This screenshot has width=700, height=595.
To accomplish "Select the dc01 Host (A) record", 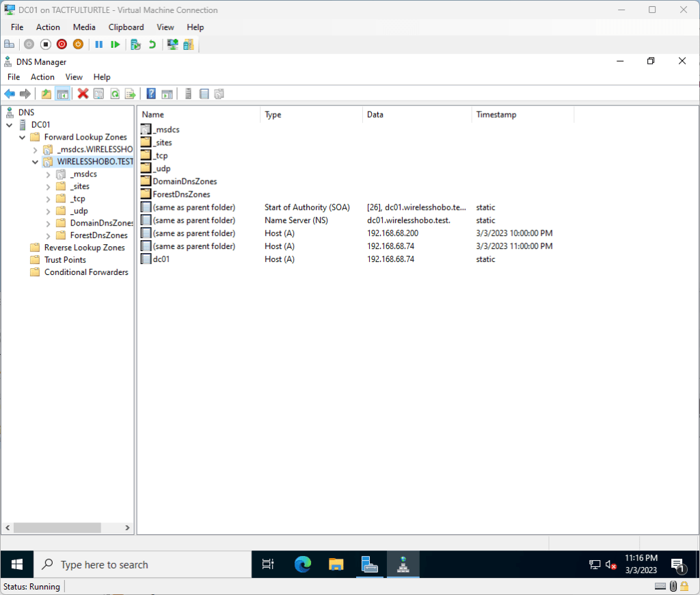I will coord(161,259).
